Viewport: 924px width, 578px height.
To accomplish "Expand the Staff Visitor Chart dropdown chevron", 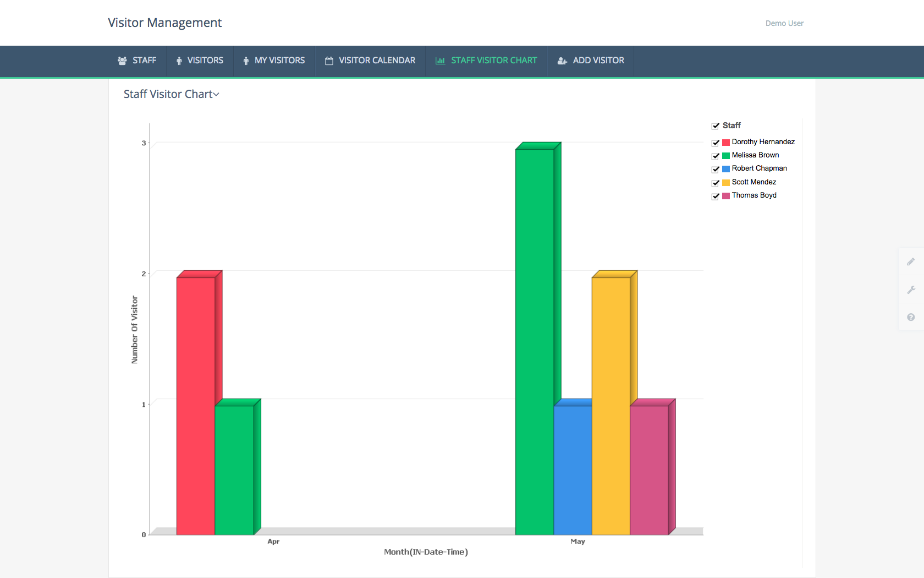I will point(216,95).
